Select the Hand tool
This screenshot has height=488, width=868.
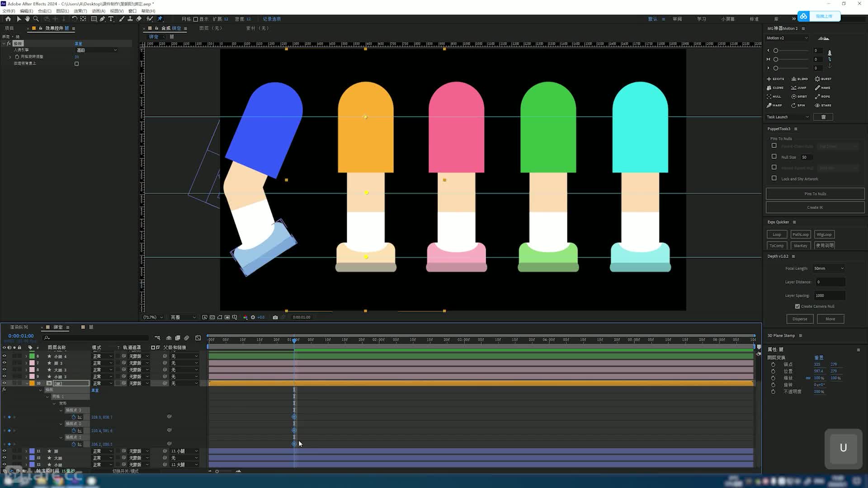point(27,19)
